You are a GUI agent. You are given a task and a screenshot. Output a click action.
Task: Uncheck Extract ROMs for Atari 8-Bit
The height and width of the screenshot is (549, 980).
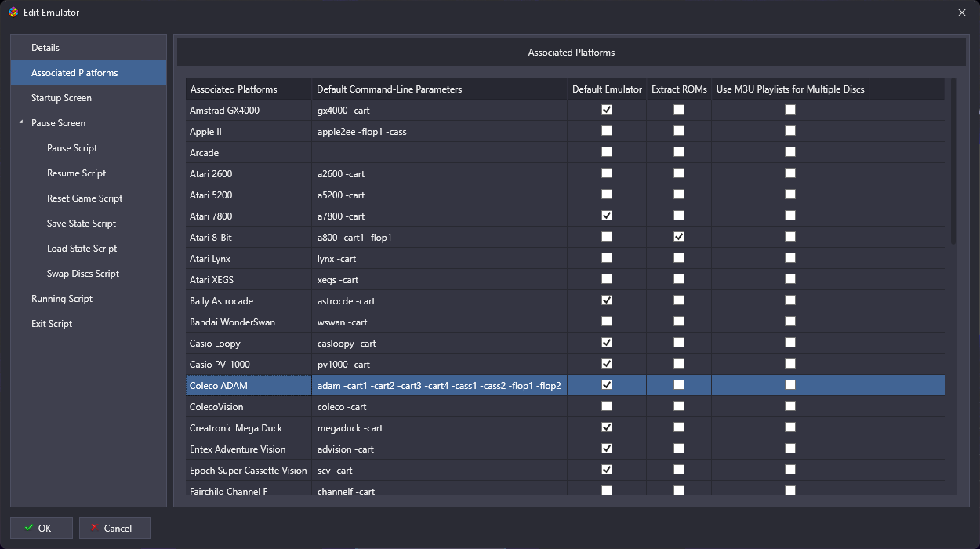(x=679, y=237)
